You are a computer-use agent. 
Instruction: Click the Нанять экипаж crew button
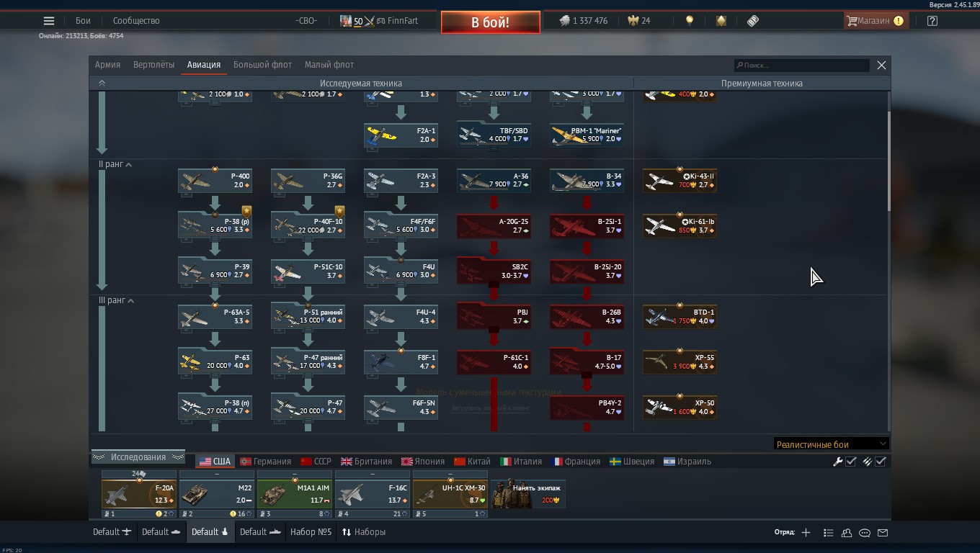[x=528, y=493]
